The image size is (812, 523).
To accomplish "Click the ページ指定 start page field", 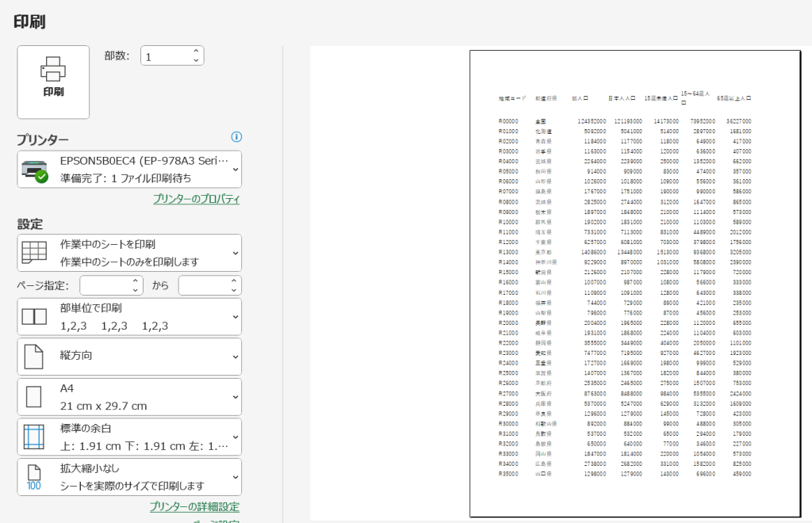I will (x=105, y=285).
